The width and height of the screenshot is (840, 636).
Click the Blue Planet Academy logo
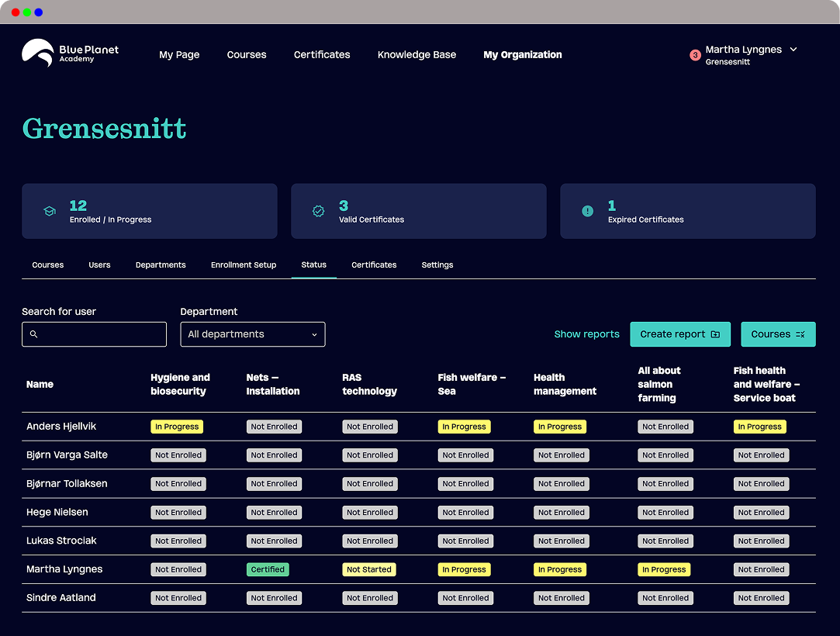tap(70, 53)
